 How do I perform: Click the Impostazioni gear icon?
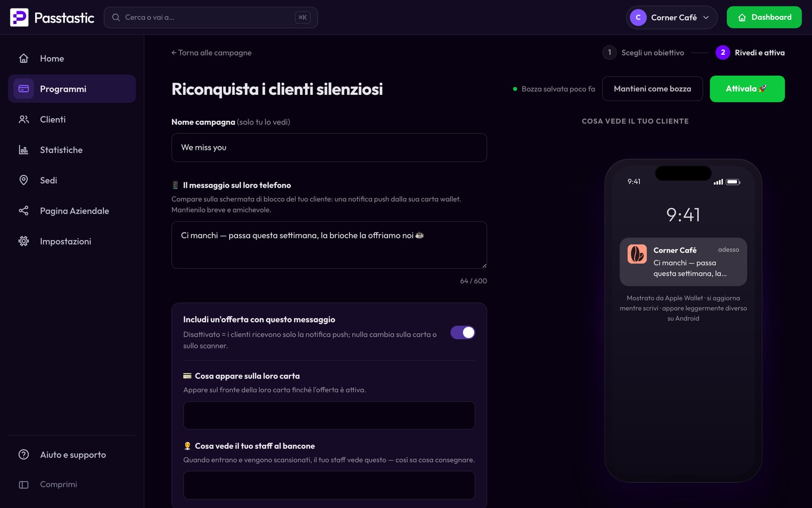coord(24,241)
